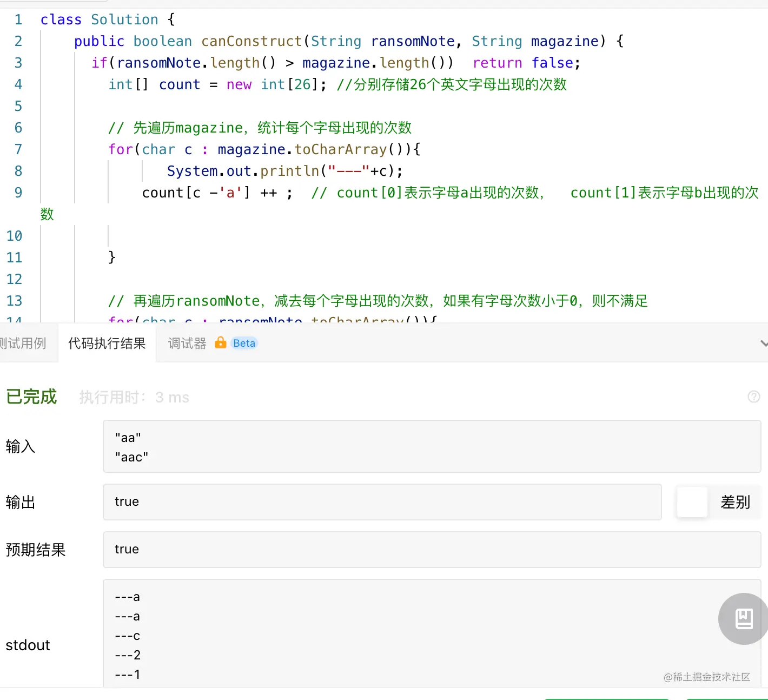Toggle the 差别 diff switch
The image size is (768, 700).
pos(719,502)
